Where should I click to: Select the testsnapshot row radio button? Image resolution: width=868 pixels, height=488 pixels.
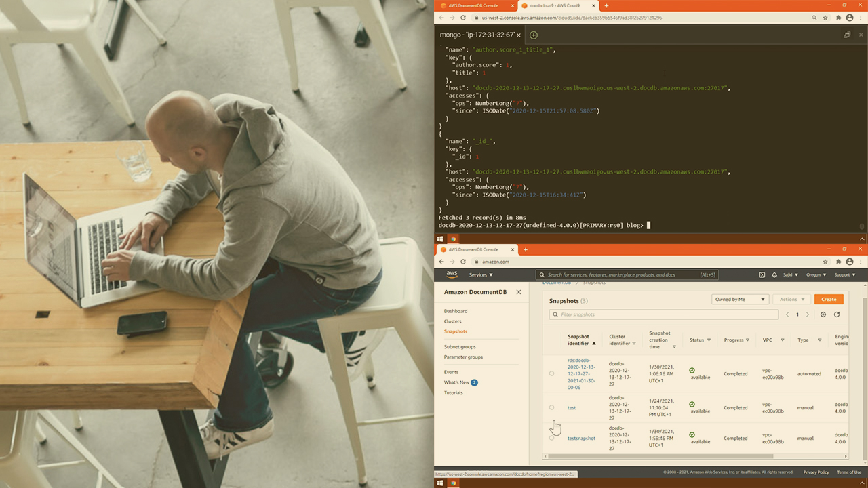551,438
